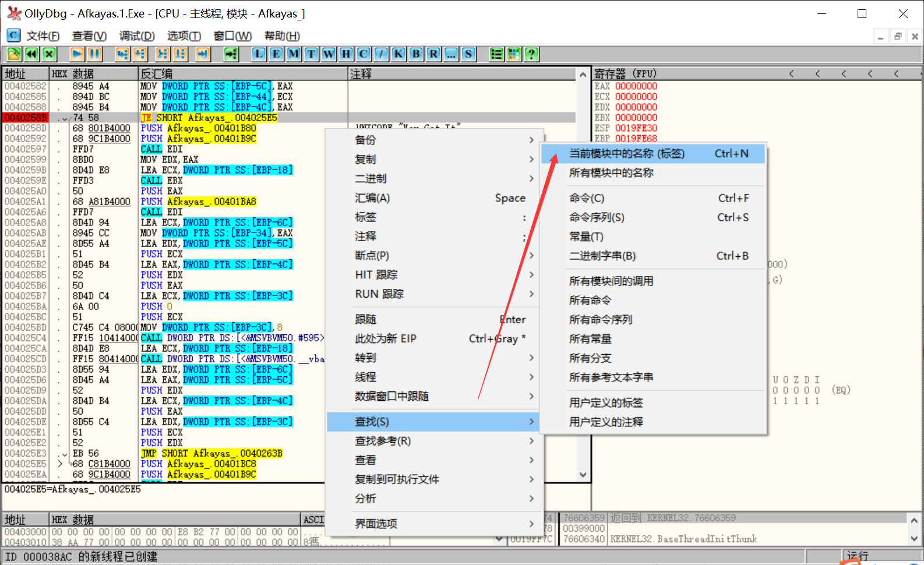Open the Breakpoints window with the B button
This screenshot has height=565, width=924.
(x=416, y=54)
